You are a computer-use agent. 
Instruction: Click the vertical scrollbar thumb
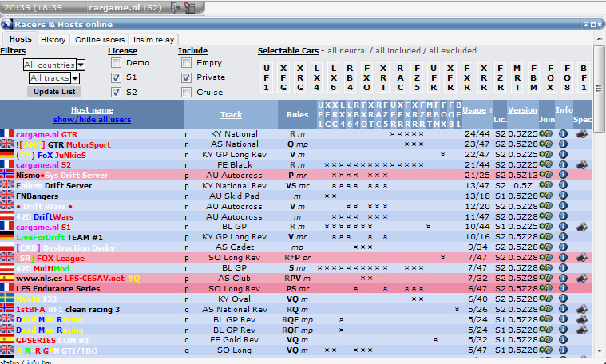coord(599,89)
